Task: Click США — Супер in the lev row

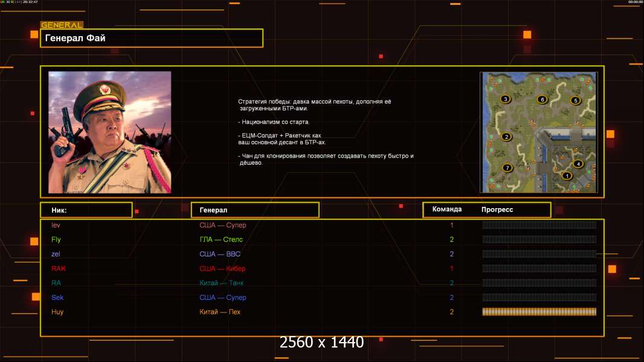Action: 222,225
